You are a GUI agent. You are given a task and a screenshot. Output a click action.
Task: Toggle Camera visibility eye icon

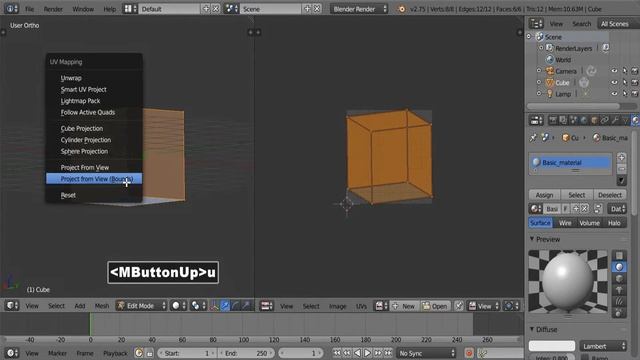(614, 71)
